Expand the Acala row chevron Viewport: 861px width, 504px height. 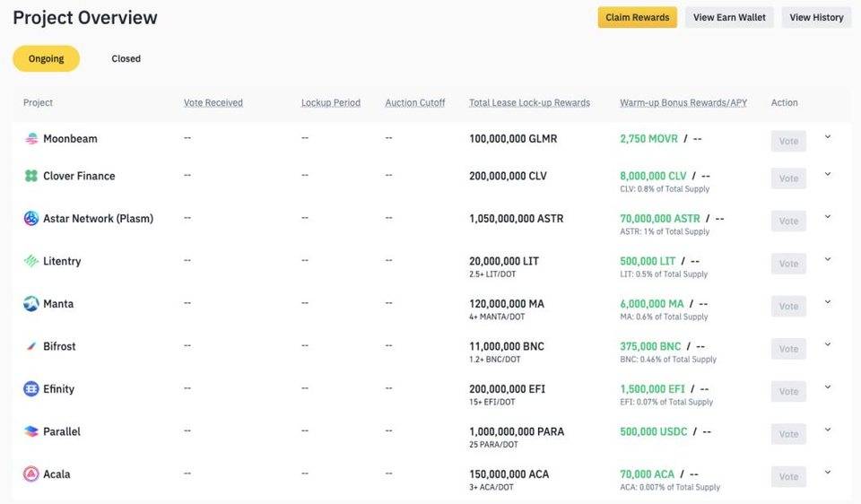(828, 472)
